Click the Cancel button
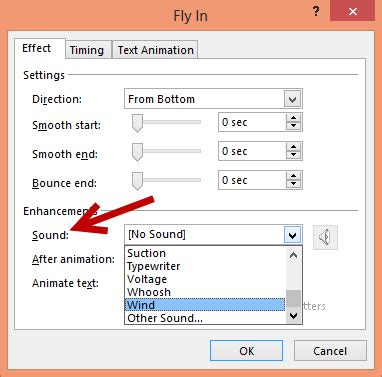382x377 pixels. coord(330,351)
